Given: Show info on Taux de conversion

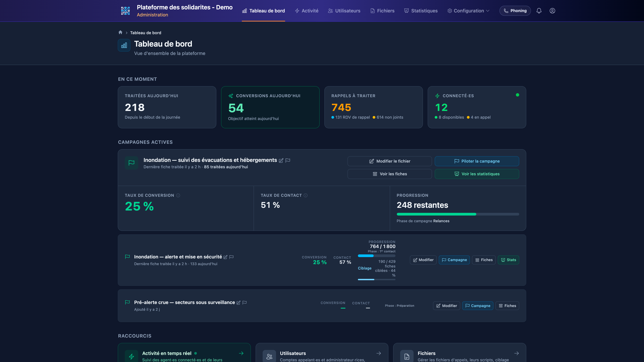Looking at the screenshot, I should pyautogui.click(x=178, y=195).
